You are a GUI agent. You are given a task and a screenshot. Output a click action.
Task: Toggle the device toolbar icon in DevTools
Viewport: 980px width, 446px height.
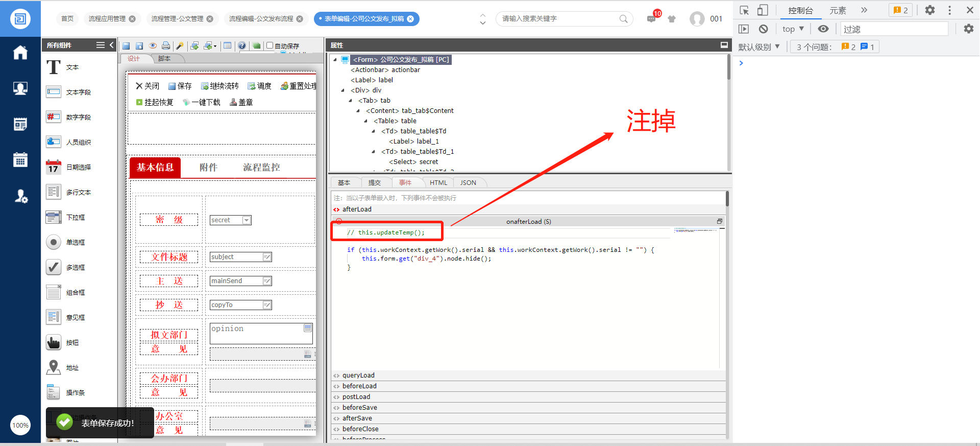[762, 10]
